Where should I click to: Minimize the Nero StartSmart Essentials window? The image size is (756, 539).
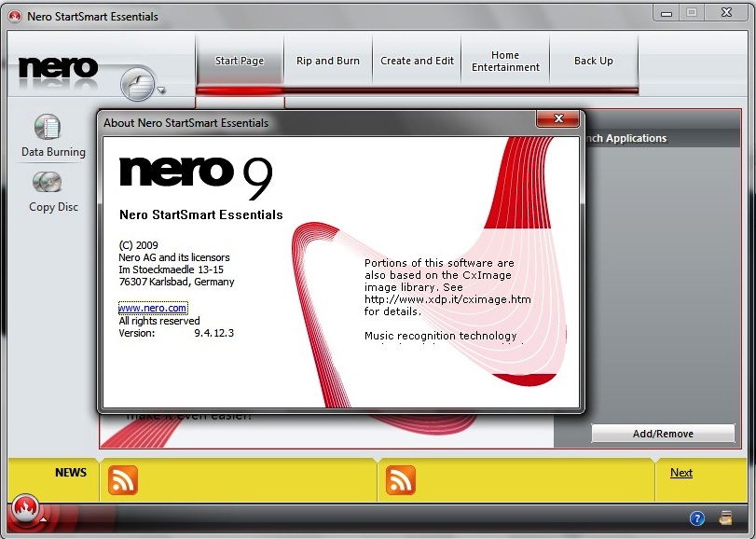[667, 13]
